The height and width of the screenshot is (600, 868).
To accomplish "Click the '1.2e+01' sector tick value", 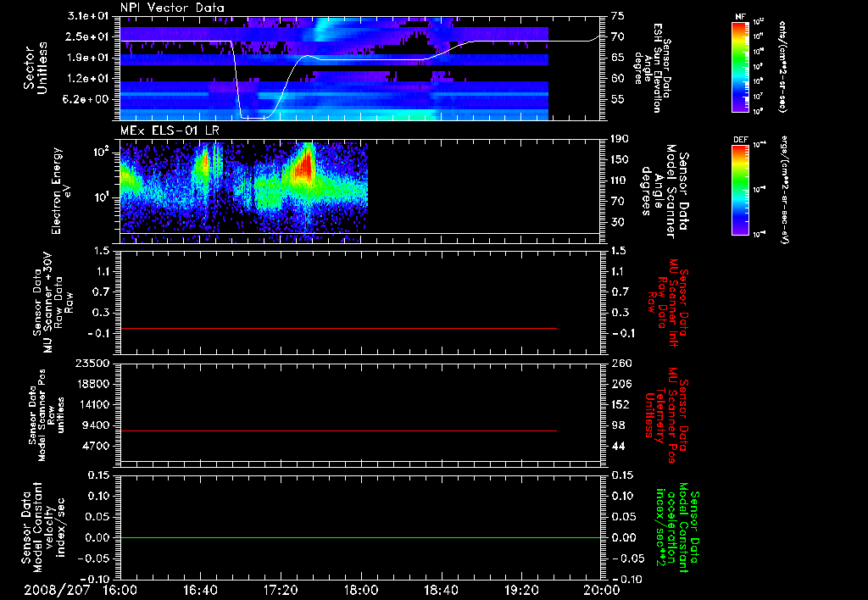I will tap(88, 79).
